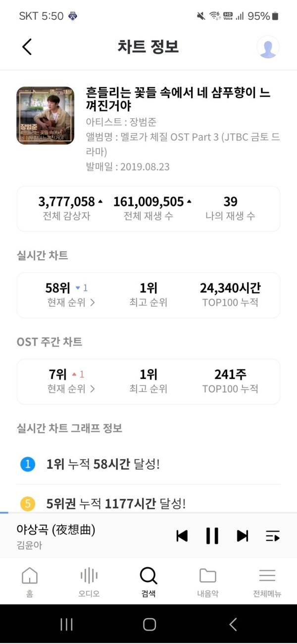Skip to next track in mini player
The width and height of the screenshot is (297, 644).
point(243,536)
